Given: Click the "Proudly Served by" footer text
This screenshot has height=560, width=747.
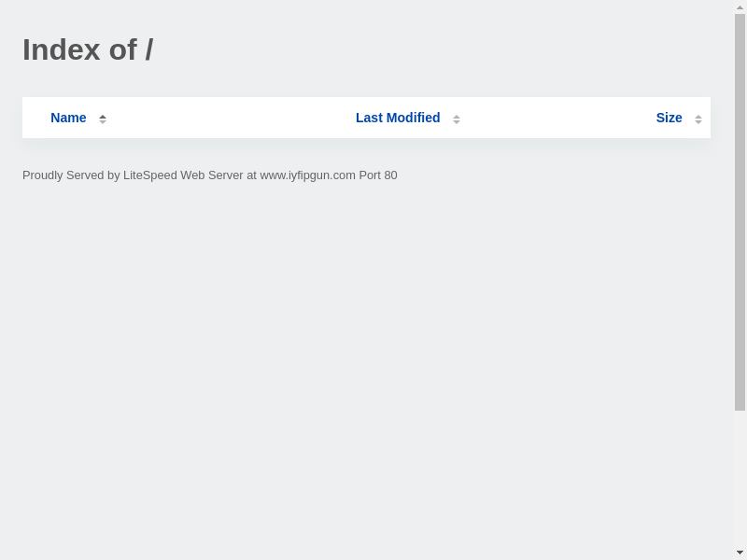Looking at the screenshot, I should [71, 175].
